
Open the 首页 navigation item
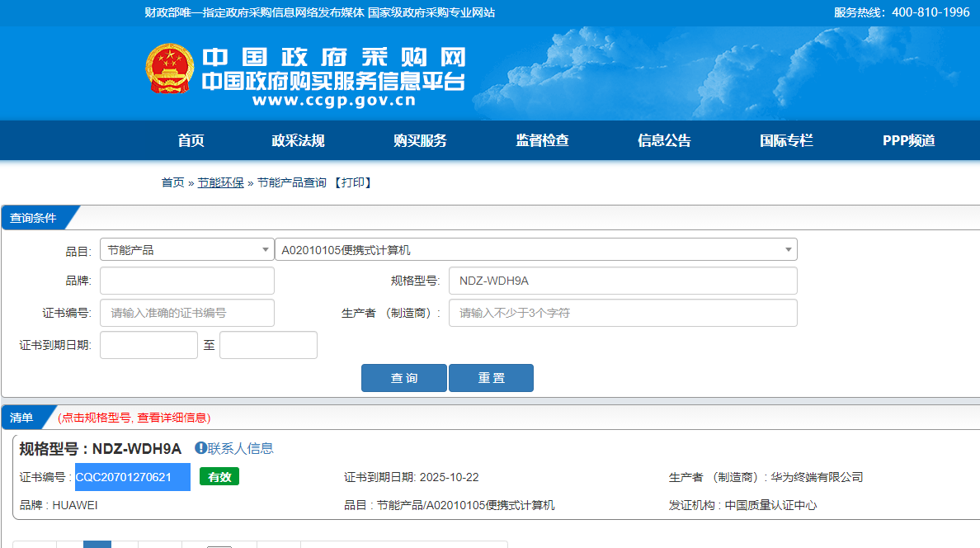coord(191,141)
